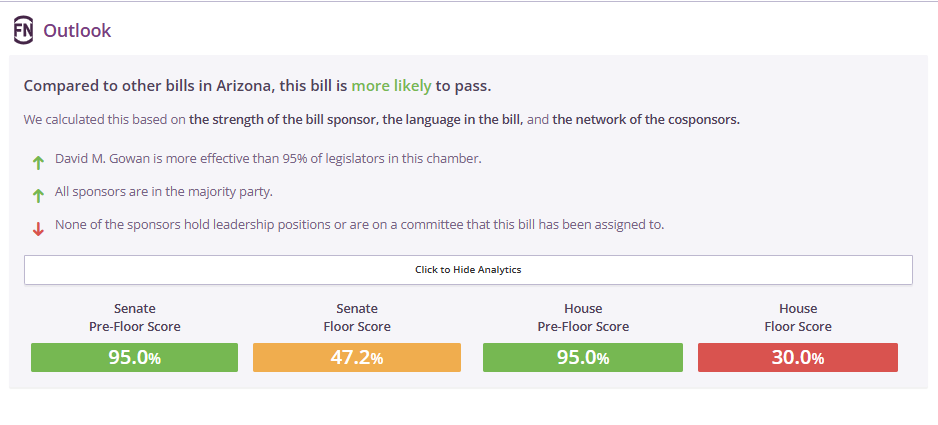Click green up arrow beside majority party line
The width and height of the screenshot is (938, 425).
coord(38,195)
